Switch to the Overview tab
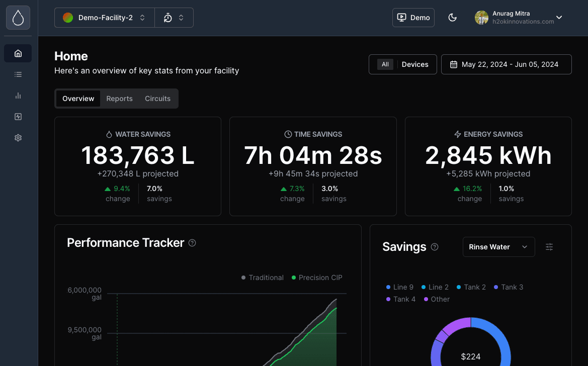This screenshot has width=588, height=366. [x=78, y=99]
